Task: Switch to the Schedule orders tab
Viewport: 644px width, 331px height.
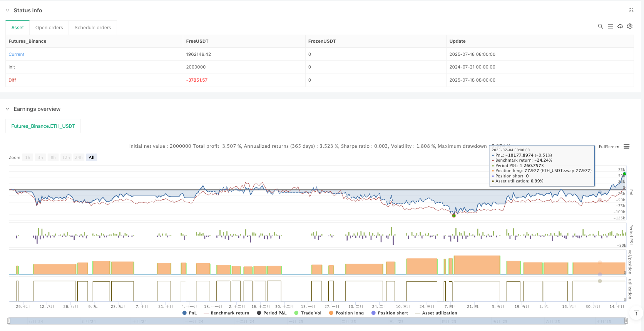Action: pos(93,28)
